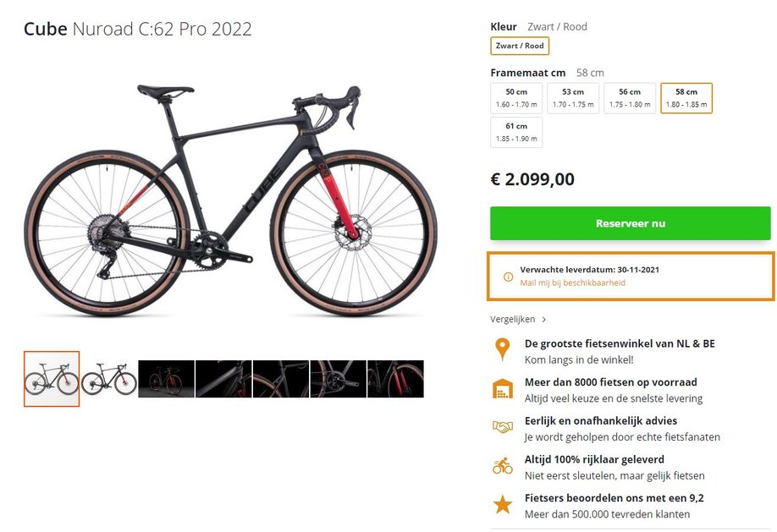Click the bicycle rijklaar icon
Screen dimensions: 777x532
pos(502,465)
